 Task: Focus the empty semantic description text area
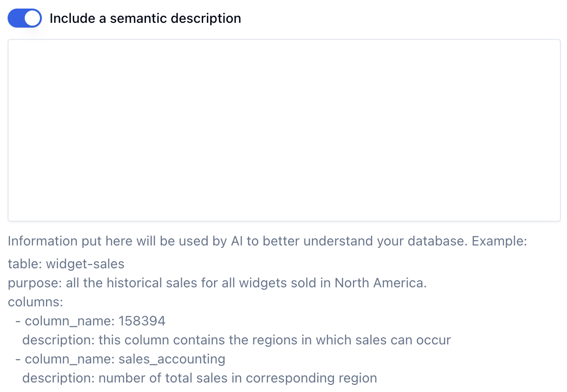pyautogui.click(x=284, y=130)
